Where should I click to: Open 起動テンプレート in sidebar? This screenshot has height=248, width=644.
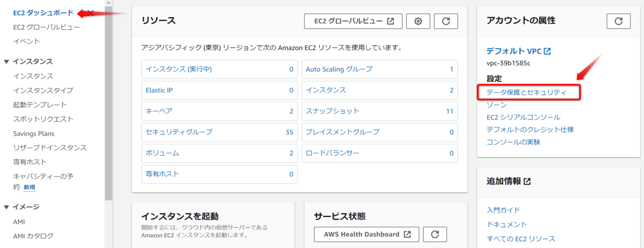(x=40, y=104)
